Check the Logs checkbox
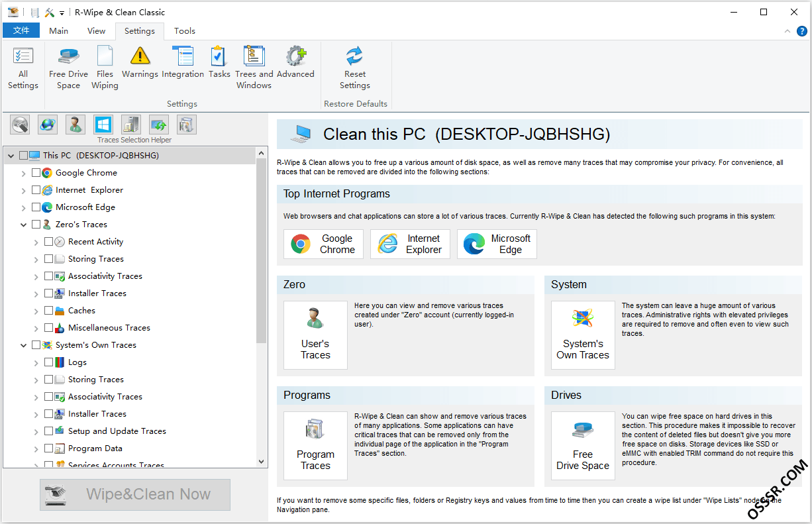This screenshot has width=812, height=524. (x=49, y=362)
